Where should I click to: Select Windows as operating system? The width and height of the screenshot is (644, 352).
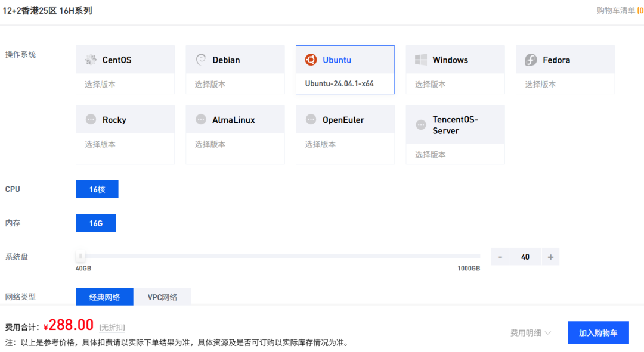[456, 60]
